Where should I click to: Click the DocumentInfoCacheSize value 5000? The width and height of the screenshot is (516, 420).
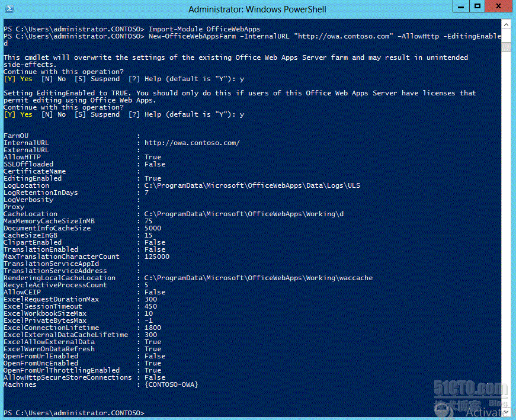(153, 228)
